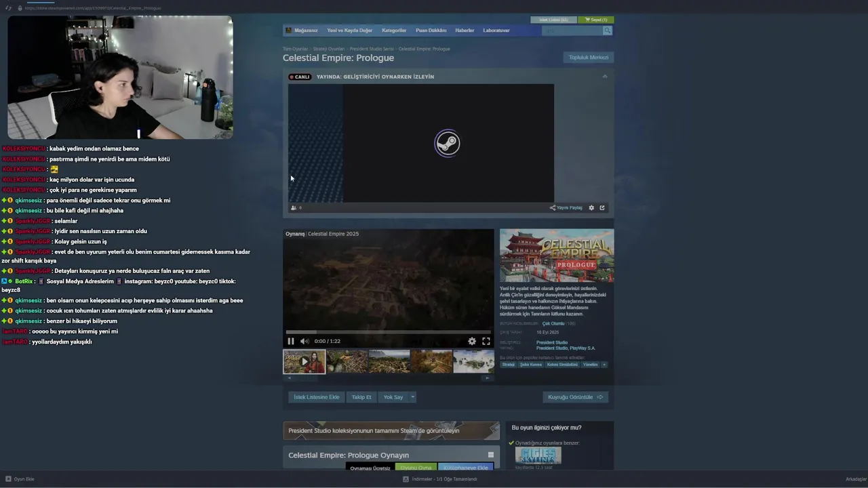Image resolution: width=868 pixels, height=488 pixels.
Task: Select the second screenshot thumbnail
Action: coord(347,361)
